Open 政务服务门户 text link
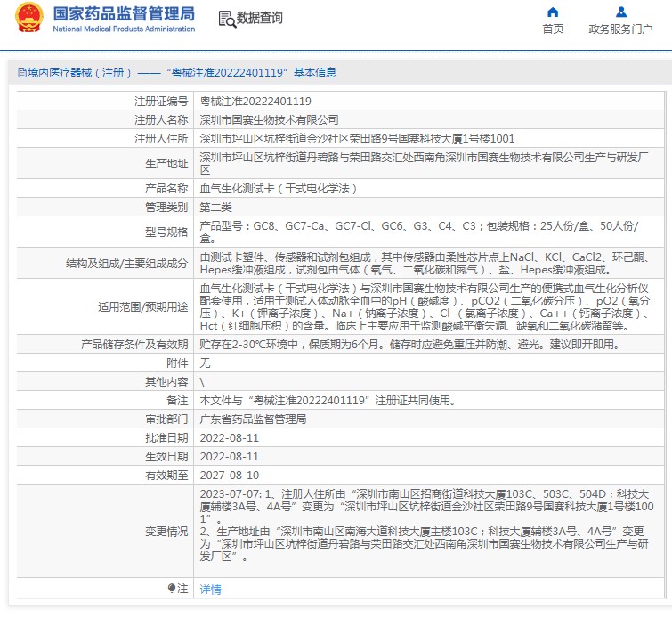This screenshot has height=619, width=672. [x=620, y=29]
